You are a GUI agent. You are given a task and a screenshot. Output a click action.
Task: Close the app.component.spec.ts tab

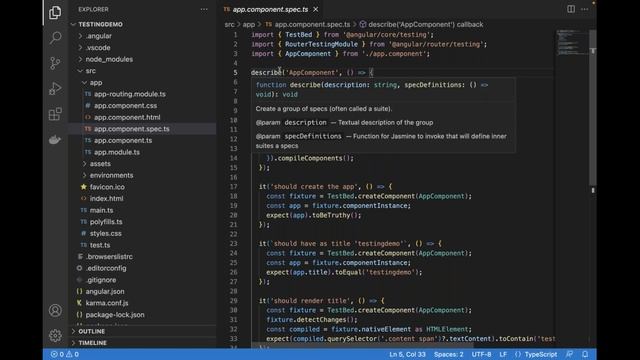point(316,9)
